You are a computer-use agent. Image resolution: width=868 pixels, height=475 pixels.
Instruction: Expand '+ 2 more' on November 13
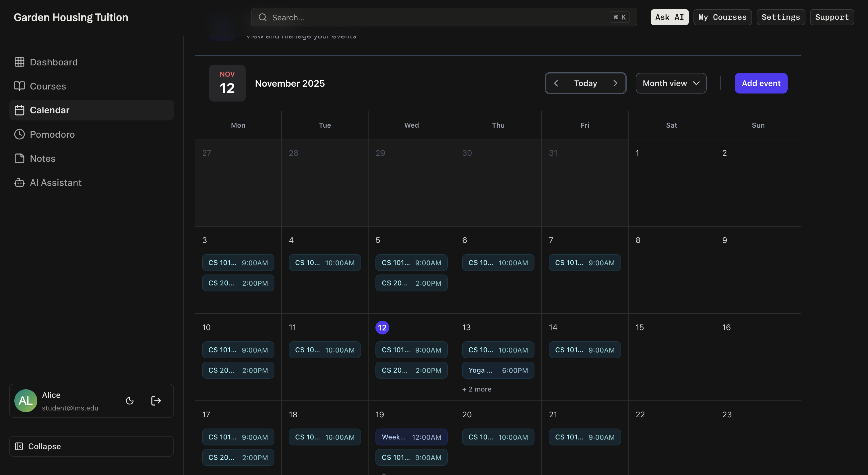[476, 389]
